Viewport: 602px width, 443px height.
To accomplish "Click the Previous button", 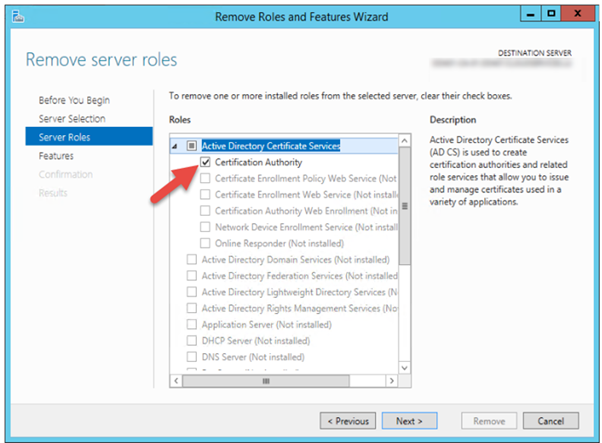I will point(348,421).
